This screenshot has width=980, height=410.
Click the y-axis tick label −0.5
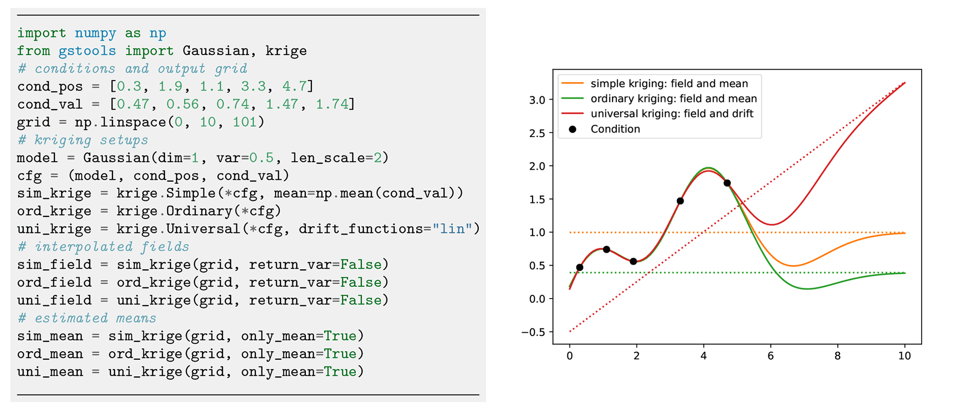tap(533, 332)
